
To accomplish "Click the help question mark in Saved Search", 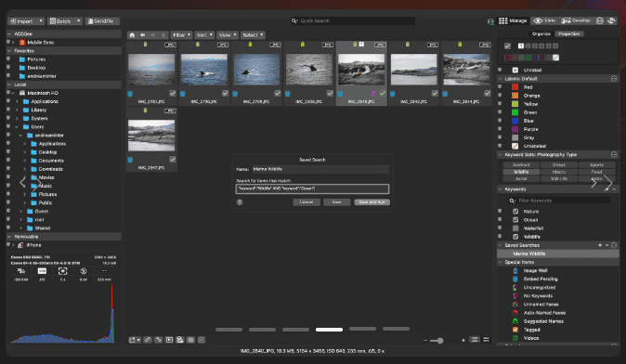I will [x=240, y=202].
